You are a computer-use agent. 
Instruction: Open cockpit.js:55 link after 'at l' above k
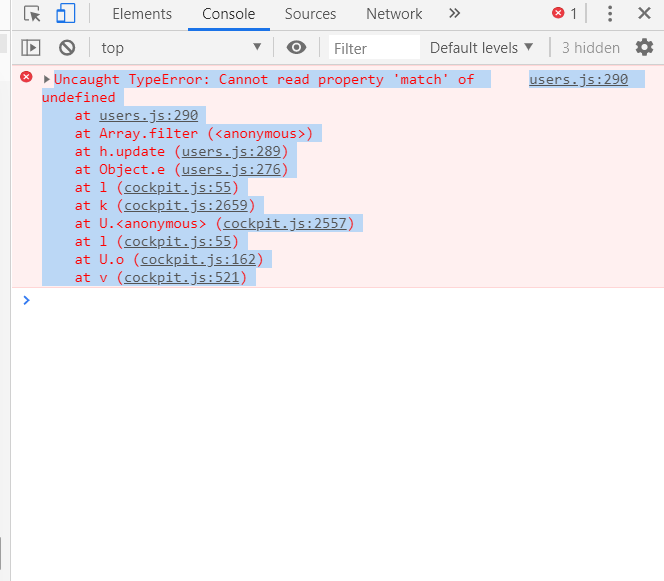[177, 187]
